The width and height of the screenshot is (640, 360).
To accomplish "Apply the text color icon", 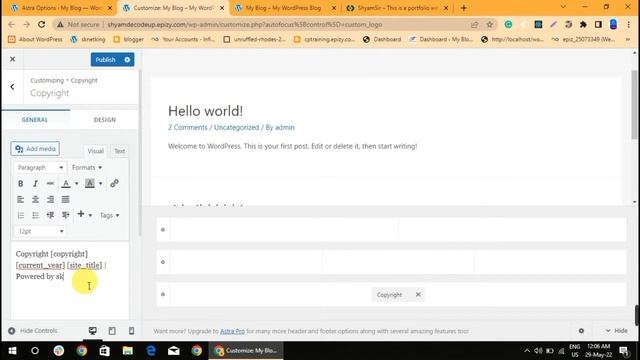I will 66,184.
